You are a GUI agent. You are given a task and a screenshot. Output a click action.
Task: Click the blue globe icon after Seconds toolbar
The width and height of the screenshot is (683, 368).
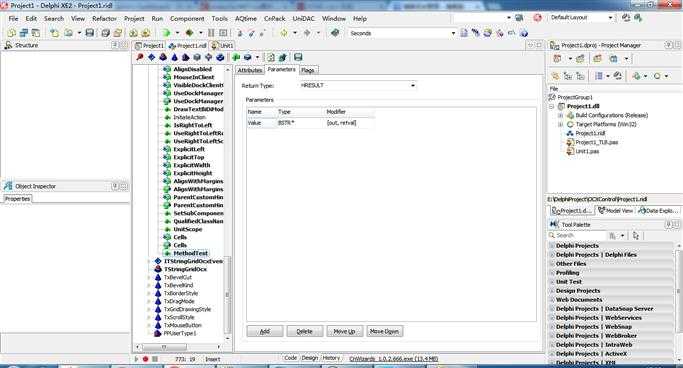[524, 33]
